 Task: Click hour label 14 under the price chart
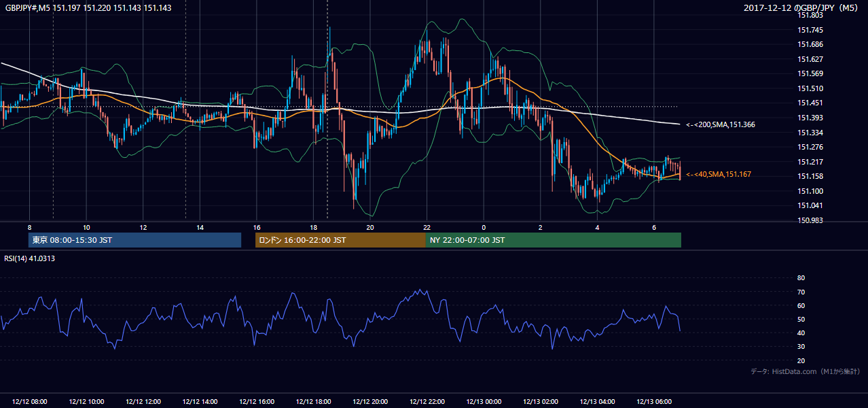[x=200, y=227]
